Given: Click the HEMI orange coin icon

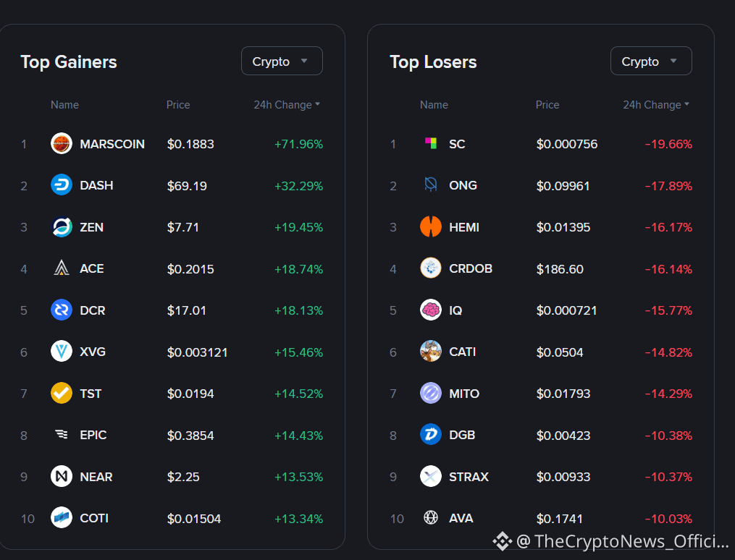Looking at the screenshot, I should (x=431, y=226).
